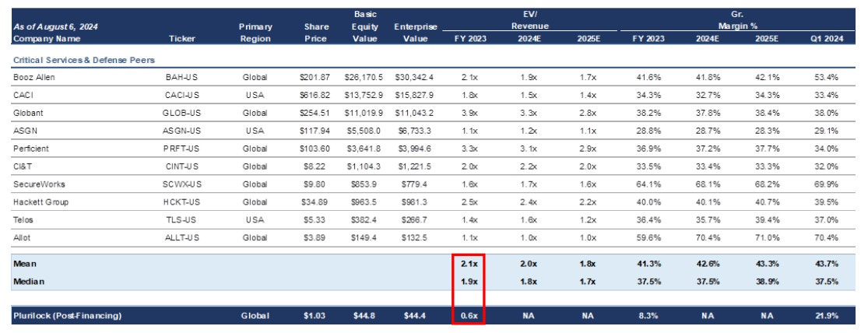Click enterprise value $1,221.5

click(414, 166)
